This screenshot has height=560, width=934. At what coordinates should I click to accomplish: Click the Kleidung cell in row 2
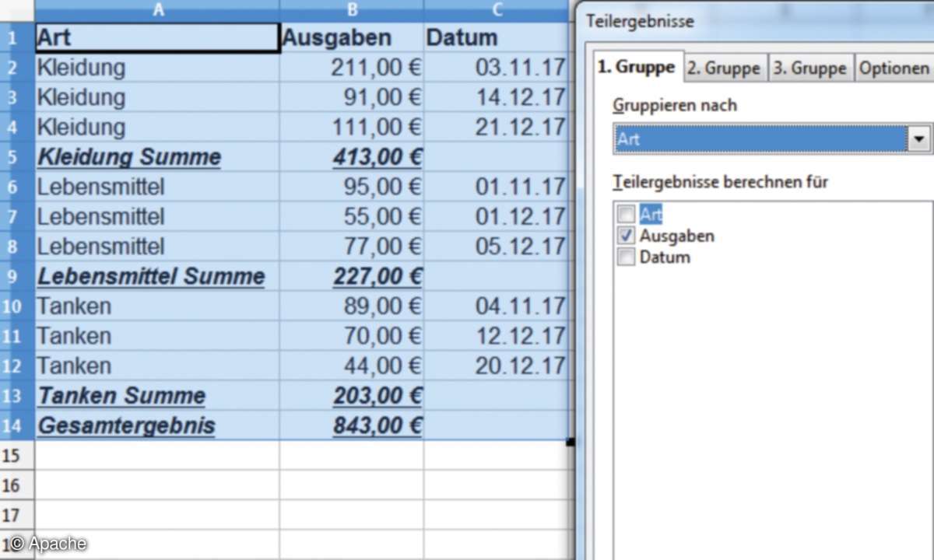tap(157, 67)
